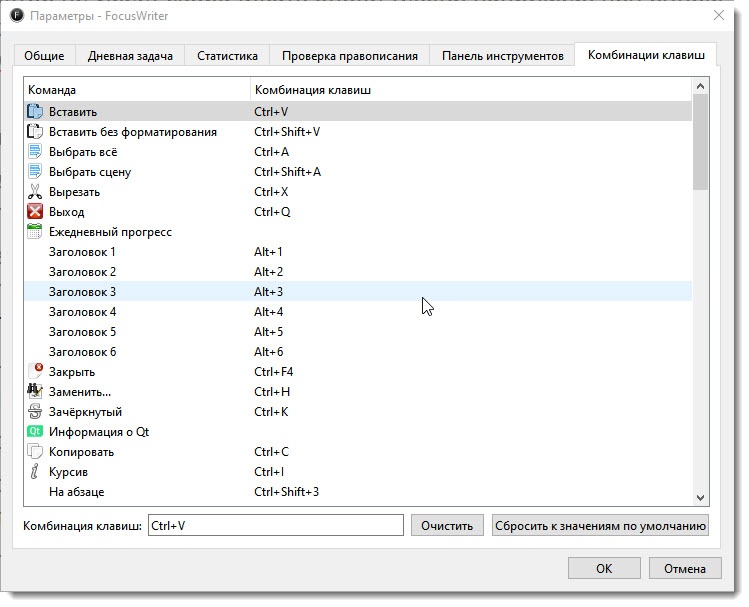Select the Заголовок 1 row
Image resolution: width=749 pixels, height=607 pixels.
(x=358, y=252)
